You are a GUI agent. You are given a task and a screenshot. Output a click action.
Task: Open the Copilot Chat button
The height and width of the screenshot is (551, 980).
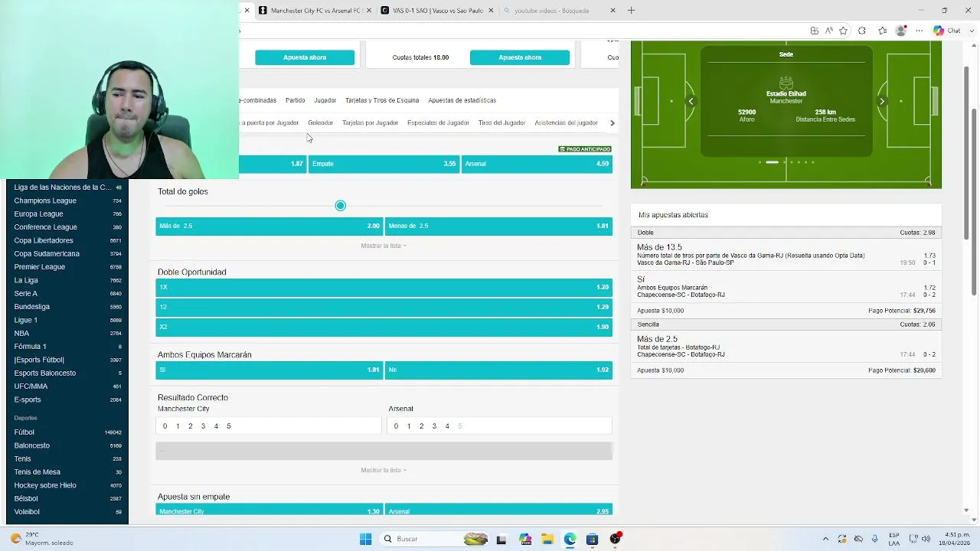coord(947,31)
